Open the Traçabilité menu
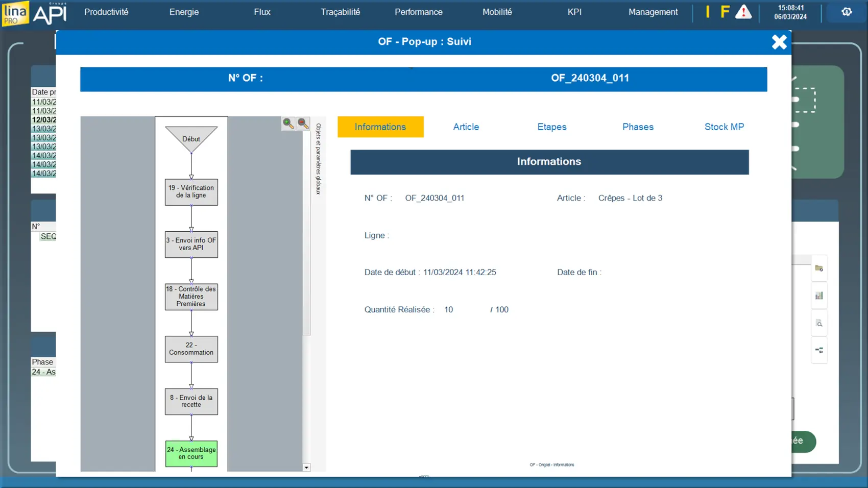Viewport: 868px width, 488px height. (x=340, y=12)
